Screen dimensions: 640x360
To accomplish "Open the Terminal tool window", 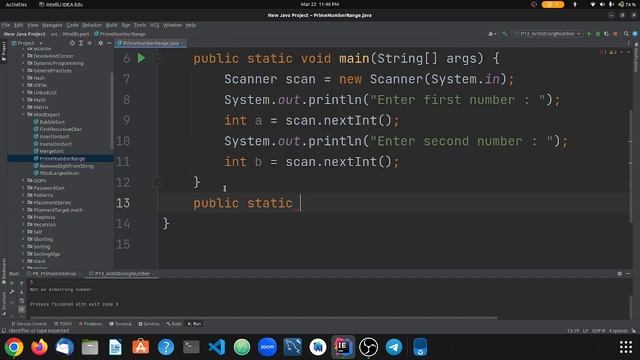I will 120,324.
